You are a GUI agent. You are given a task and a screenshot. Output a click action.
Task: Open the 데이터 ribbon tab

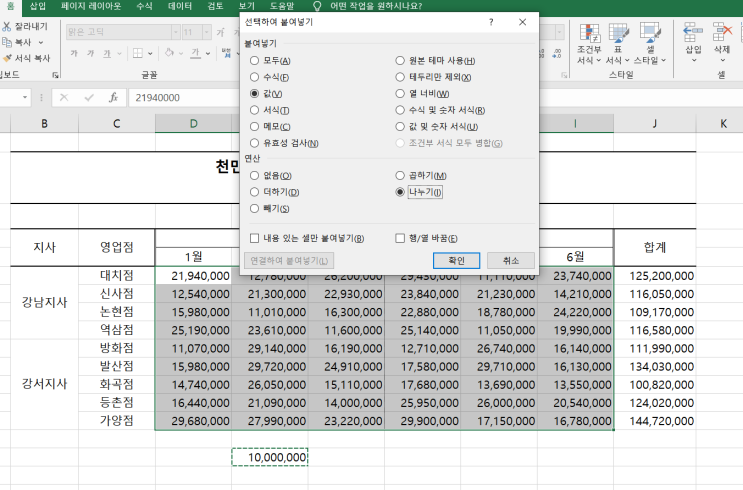point(180,6)
